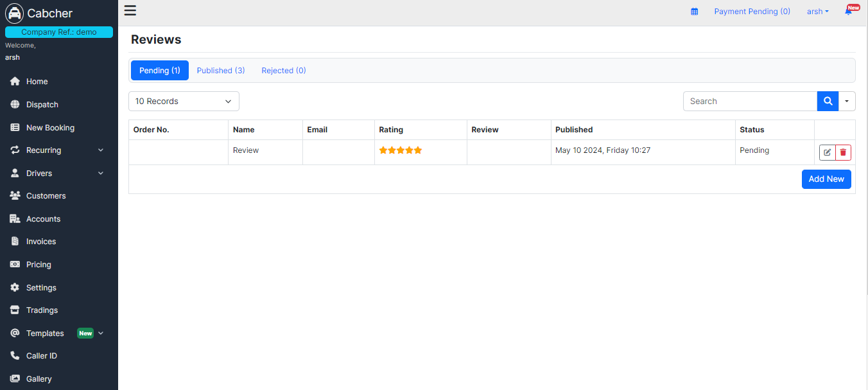Delete the pending review with the trash icon
868x390 pixels.
[x=843, y=152]
